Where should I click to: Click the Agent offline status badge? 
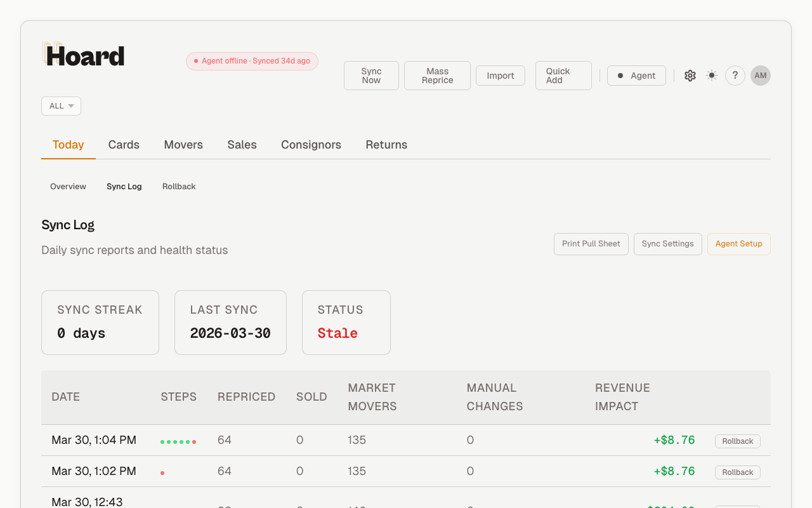pyautogui.click(x=252, y=61)
